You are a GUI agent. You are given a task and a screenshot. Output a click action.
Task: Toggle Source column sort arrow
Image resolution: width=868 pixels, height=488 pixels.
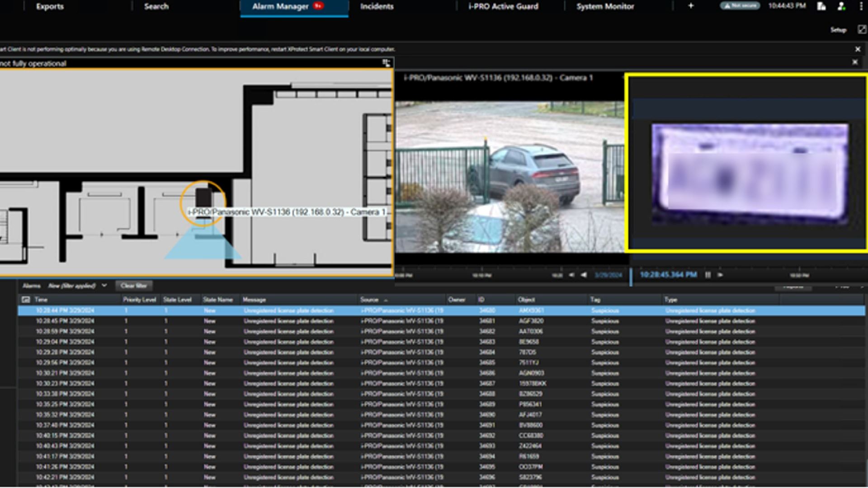(x=386, y=300)
